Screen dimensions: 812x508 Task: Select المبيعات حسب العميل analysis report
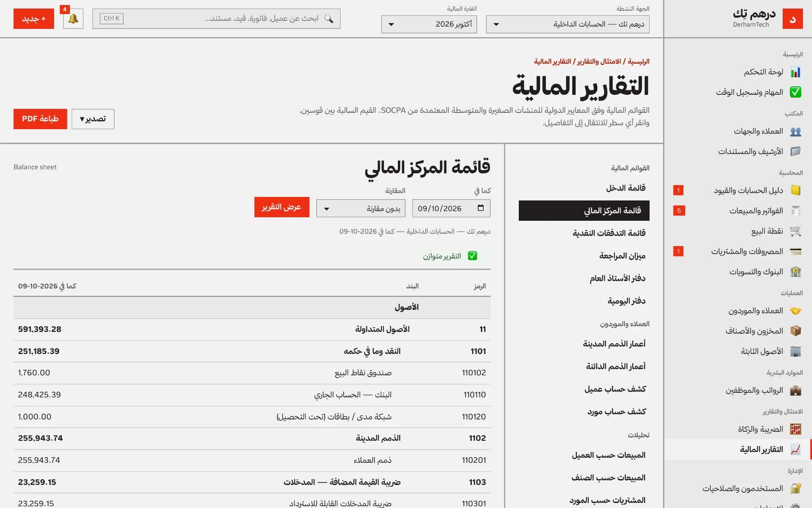point(584,455)
